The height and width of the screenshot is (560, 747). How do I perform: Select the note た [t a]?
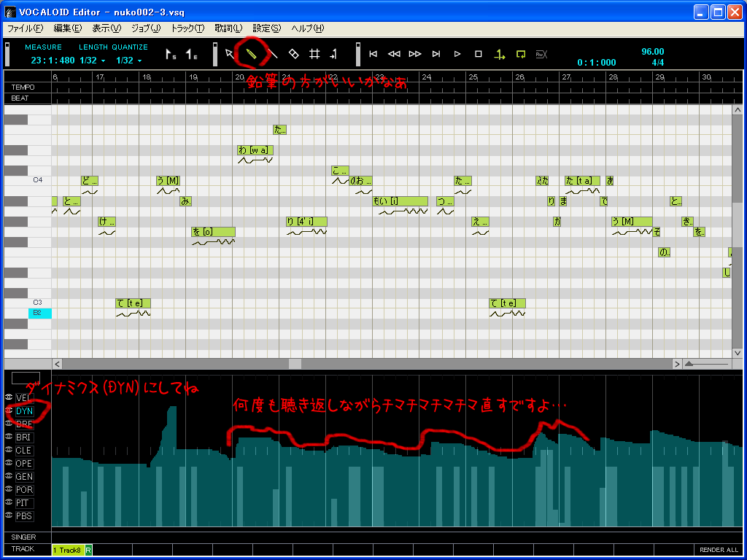coord(582,181)
